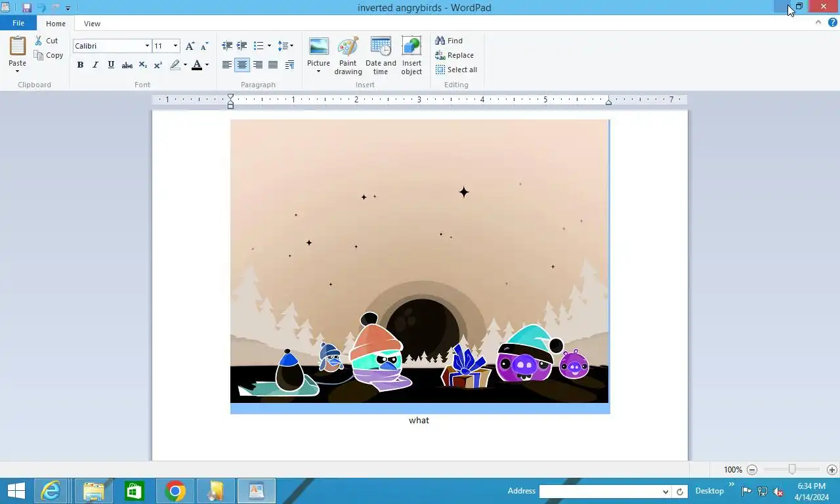
Task: Open File Explorer from the taskbar
Action: point(94,491)
